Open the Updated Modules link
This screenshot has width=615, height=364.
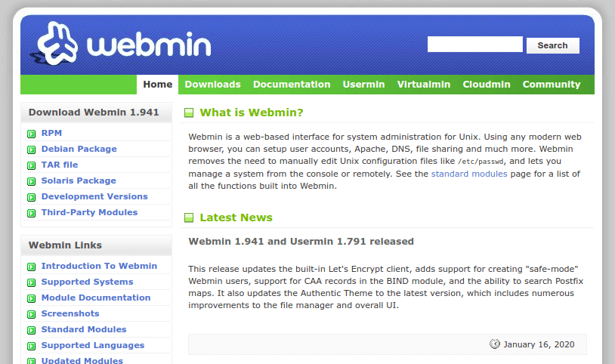pyautogui.click(x=82, y=360)
